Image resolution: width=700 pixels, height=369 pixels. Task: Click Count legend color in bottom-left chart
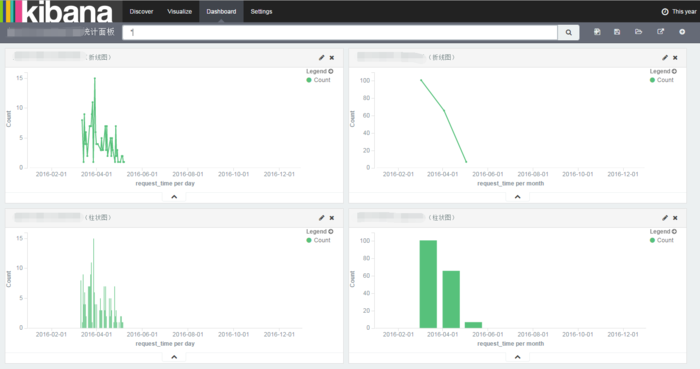308,240
